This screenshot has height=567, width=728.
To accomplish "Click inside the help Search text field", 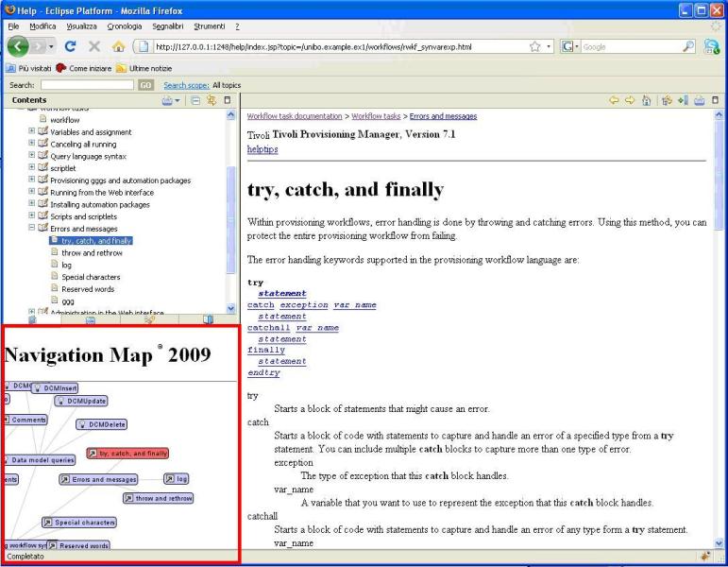I will (x=88, y=84).
